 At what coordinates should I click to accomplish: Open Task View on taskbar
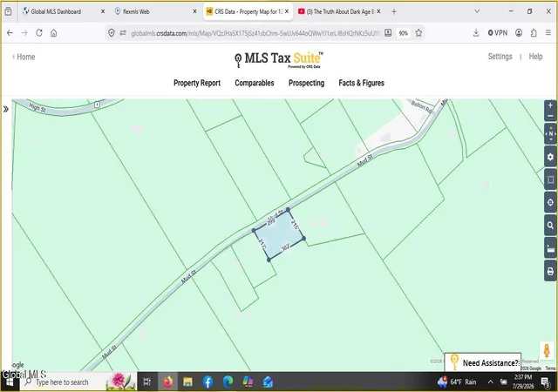coord(146,382)
